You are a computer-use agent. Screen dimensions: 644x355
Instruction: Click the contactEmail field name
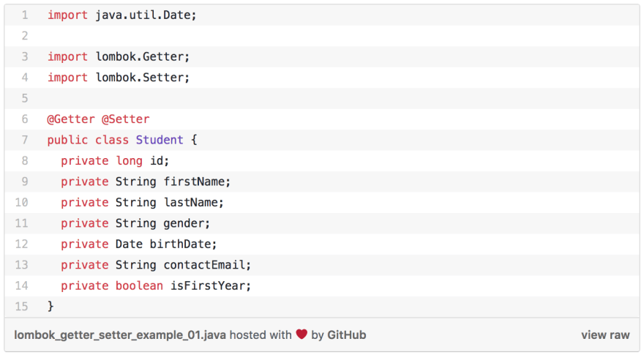point(204,265)
